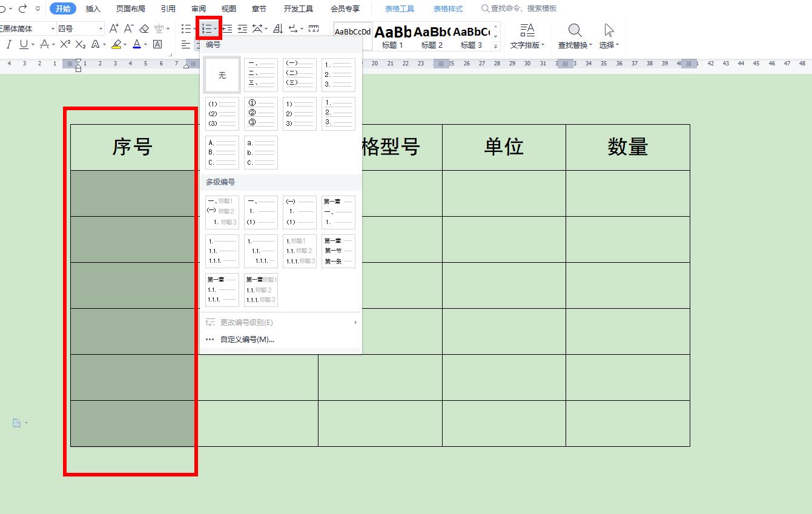Image resolution: width=812 pixels, height=514 pixels.
Task: Open the font name dropdown
Action: pyautogui.click(x=53, y=28)
